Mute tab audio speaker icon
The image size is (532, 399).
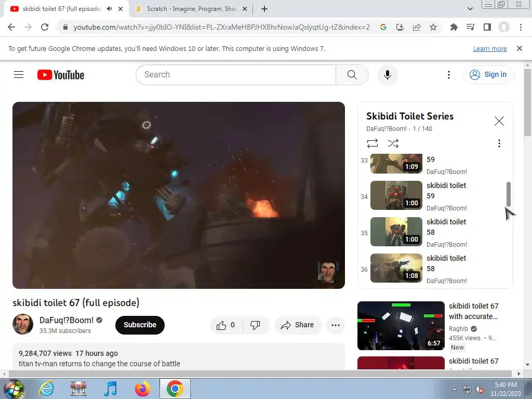(x=109, y=9)
